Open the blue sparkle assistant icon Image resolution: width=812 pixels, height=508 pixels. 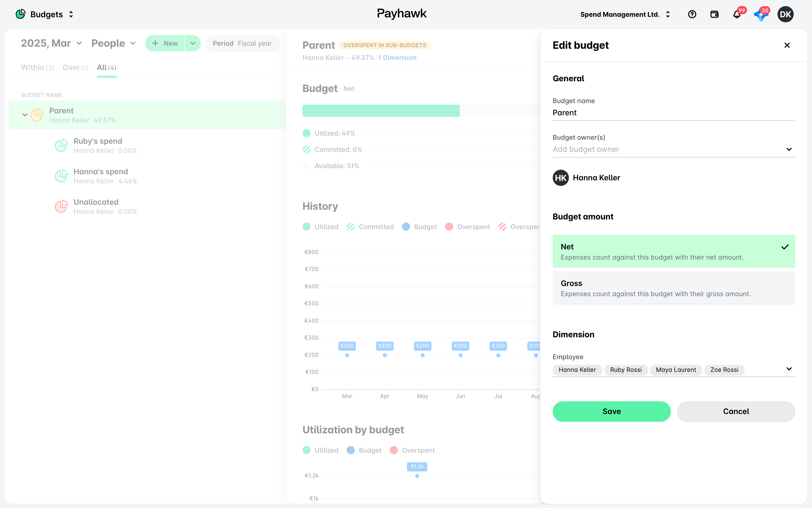[x=761, y=15]
